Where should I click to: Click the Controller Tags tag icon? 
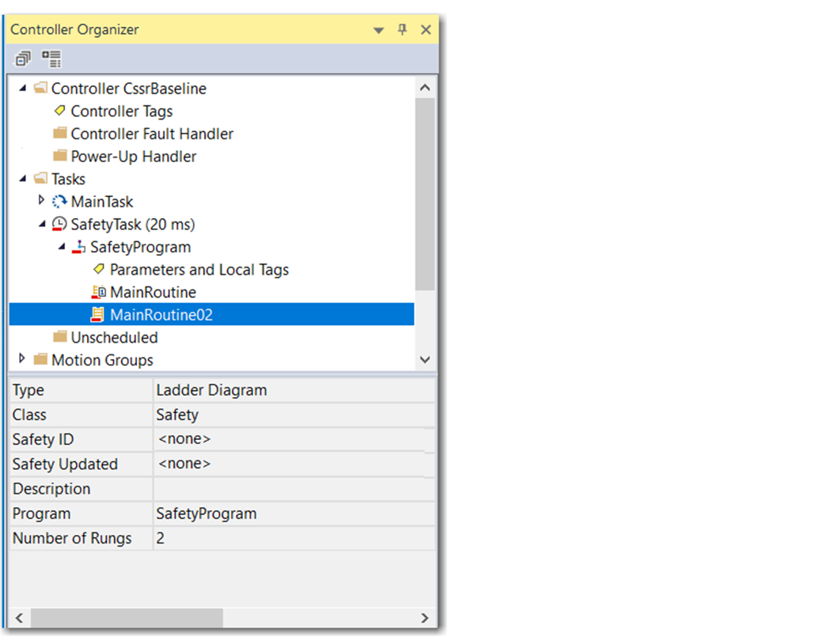pyautogui.click(x=59, y=111)
